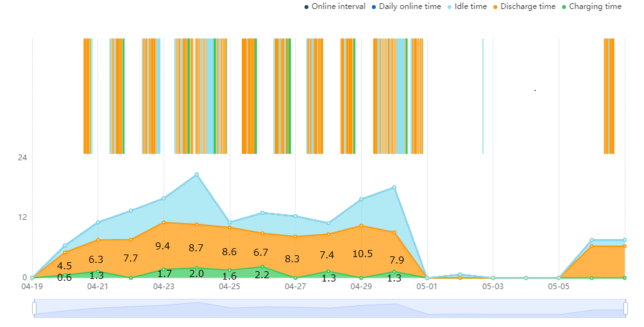Click the green Charging time legend dot
The height and width of the screenshot is (327, 644).
pyautogui.click(x=563, y=7)
